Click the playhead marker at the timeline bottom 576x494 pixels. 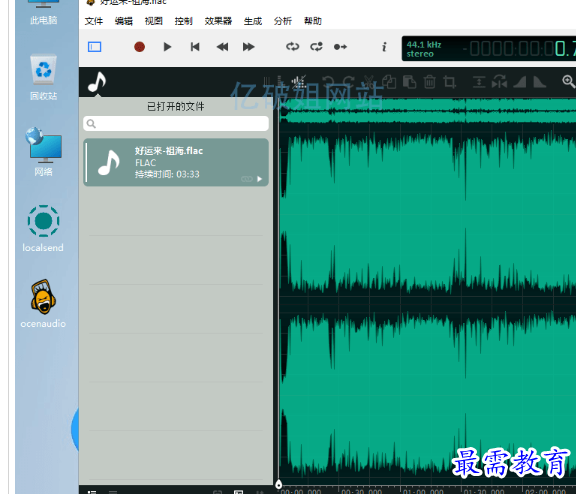click(278, 484)
